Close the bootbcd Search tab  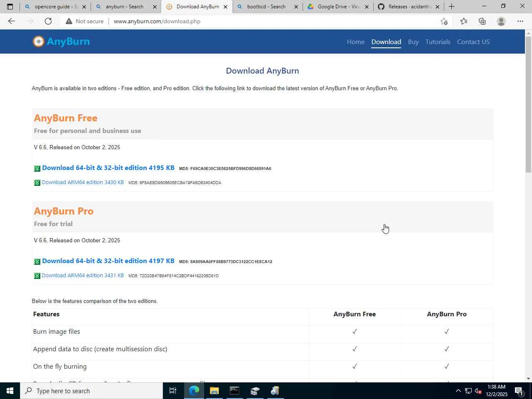point(296,7)
